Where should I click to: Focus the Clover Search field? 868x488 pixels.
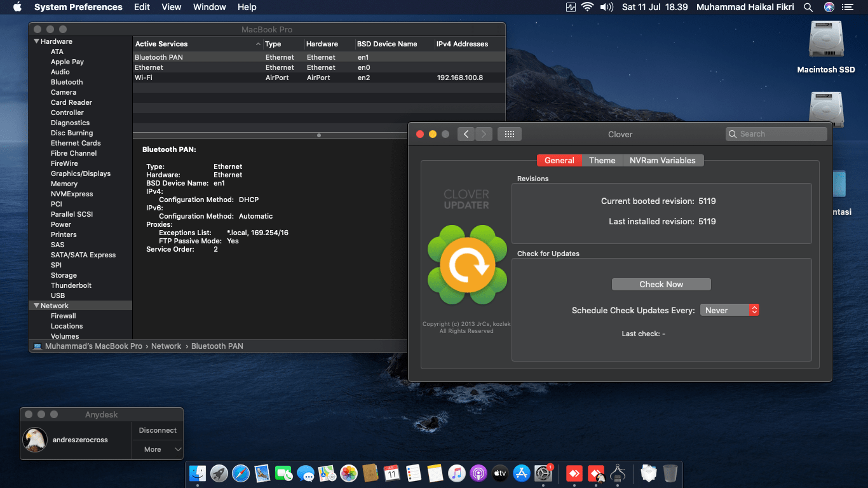[776, 134]
